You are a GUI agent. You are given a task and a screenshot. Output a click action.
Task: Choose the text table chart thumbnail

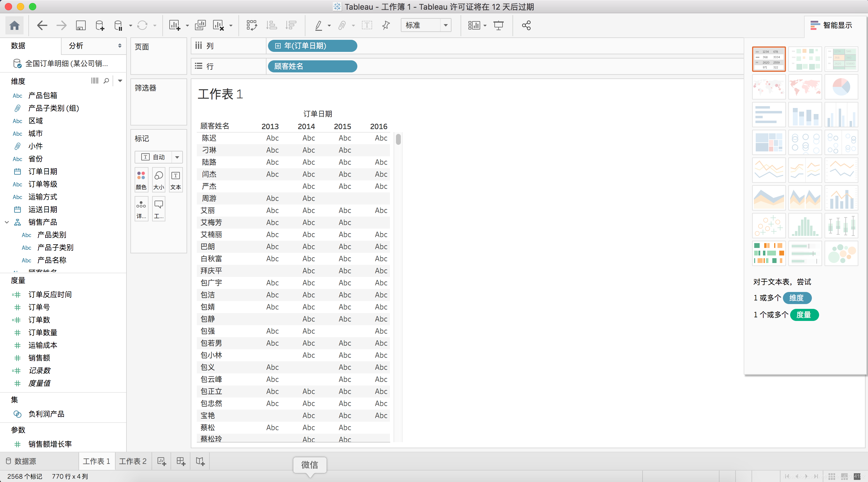tap(769, 59)
